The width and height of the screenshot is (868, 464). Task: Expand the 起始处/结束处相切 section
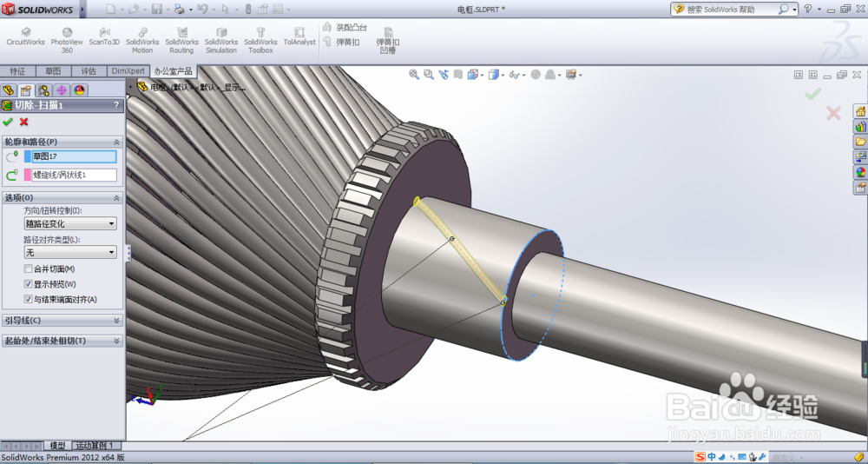point(117,341)
